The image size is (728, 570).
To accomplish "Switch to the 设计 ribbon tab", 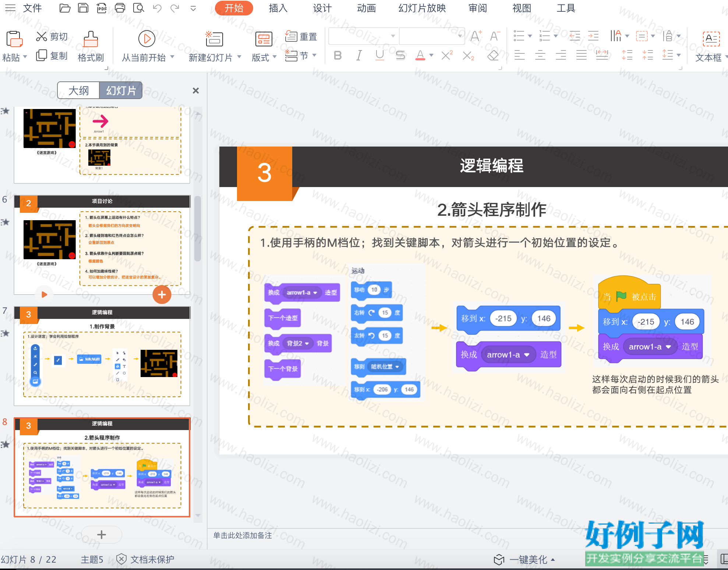I will click(x=322, y=8).
